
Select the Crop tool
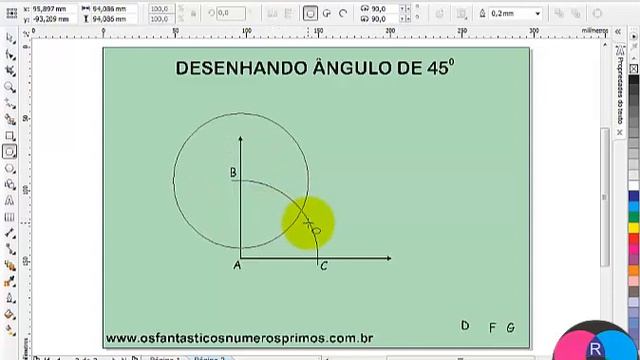(x=10, y=71)
